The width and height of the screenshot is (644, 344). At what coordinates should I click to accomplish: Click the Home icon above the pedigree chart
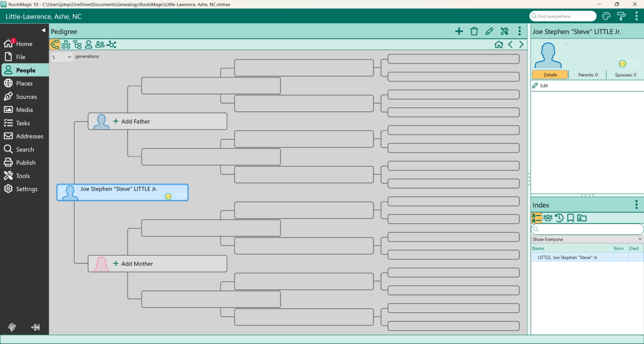tap(499, 44)
